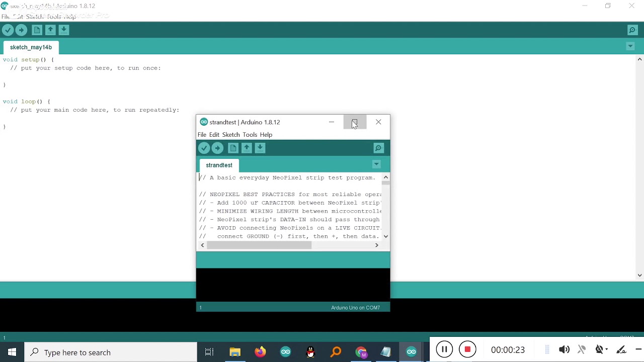Screen dimensions: 644x362
Task: Open Sketch menu in strandtest window
Action: [x=231, y=135]
